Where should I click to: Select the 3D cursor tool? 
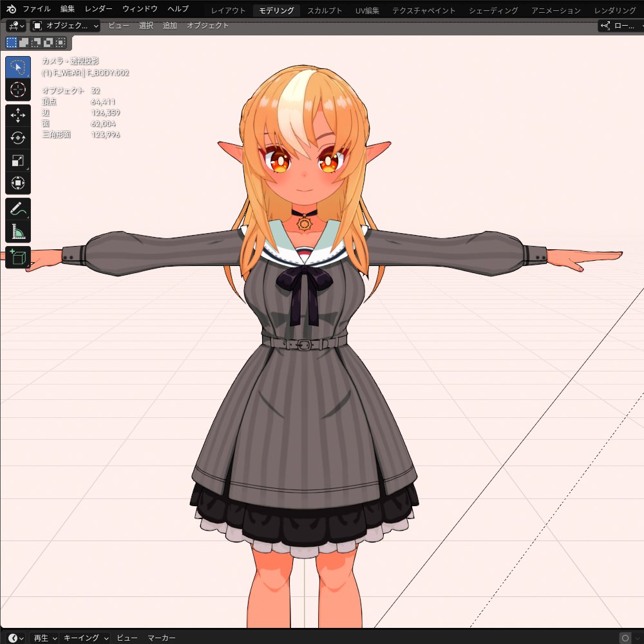[x=17, y=90]
